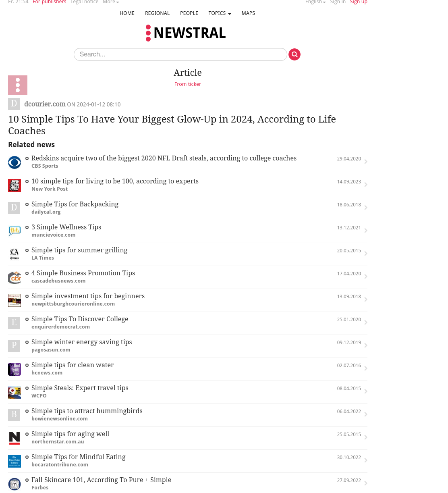Open Simple Tips for Mindful Eating article

click(79, 457)
